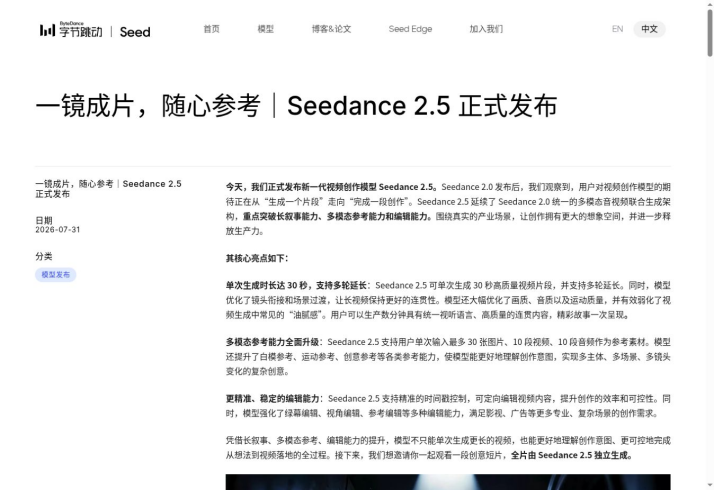The image size is (714, 491).
Task: Click the 分类 label in sidebar
Action: click(x=44, y=256)
